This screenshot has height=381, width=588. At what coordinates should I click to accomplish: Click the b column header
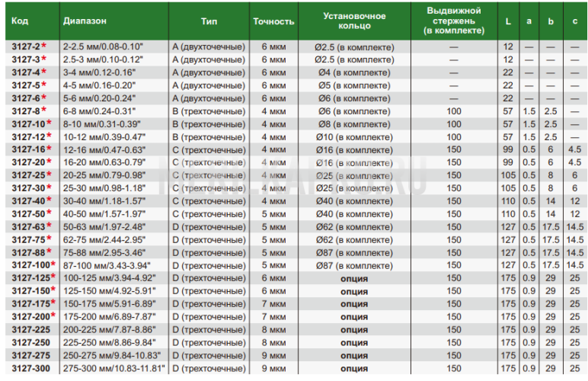pos(551,21)
